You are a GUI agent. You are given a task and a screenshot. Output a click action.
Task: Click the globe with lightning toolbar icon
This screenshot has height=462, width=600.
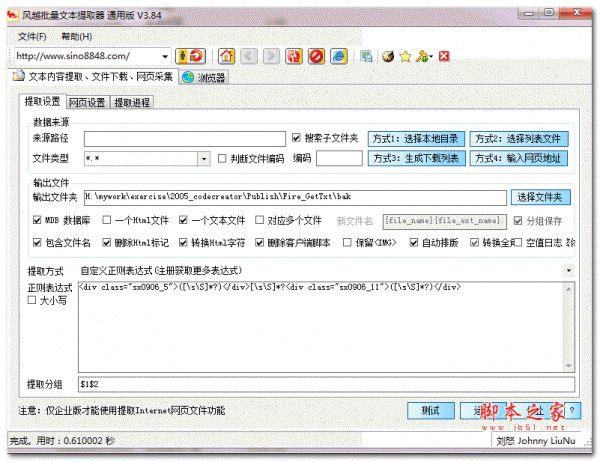tap(388, 57)
